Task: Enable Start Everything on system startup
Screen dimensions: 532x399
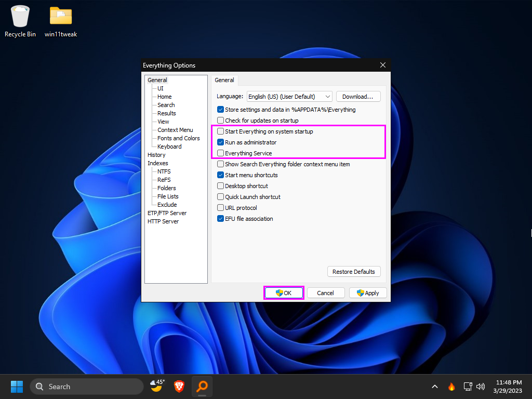Action: pyautogui.click(x=265, y=131)
